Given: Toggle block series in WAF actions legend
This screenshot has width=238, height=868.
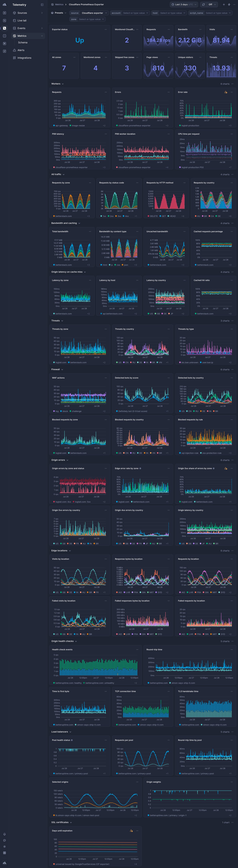Looking at the screenshot, I should tap(64, 411).
